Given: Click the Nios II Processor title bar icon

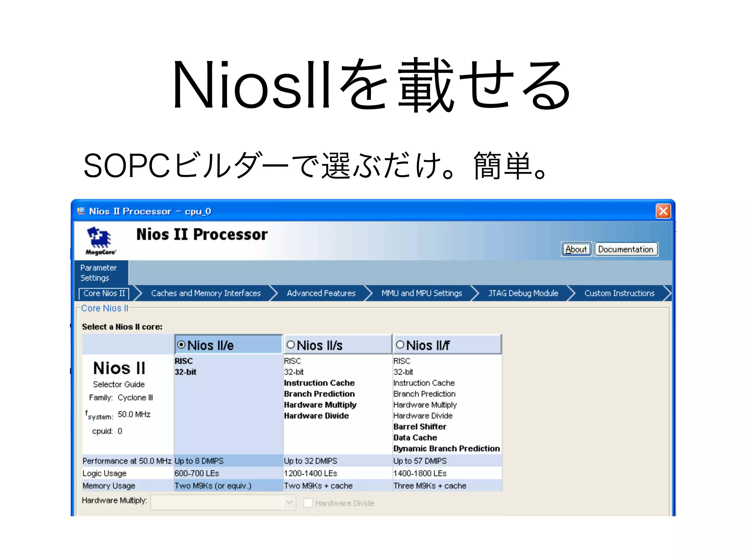Looking at the screenshot, I should [x=81, y=211].
